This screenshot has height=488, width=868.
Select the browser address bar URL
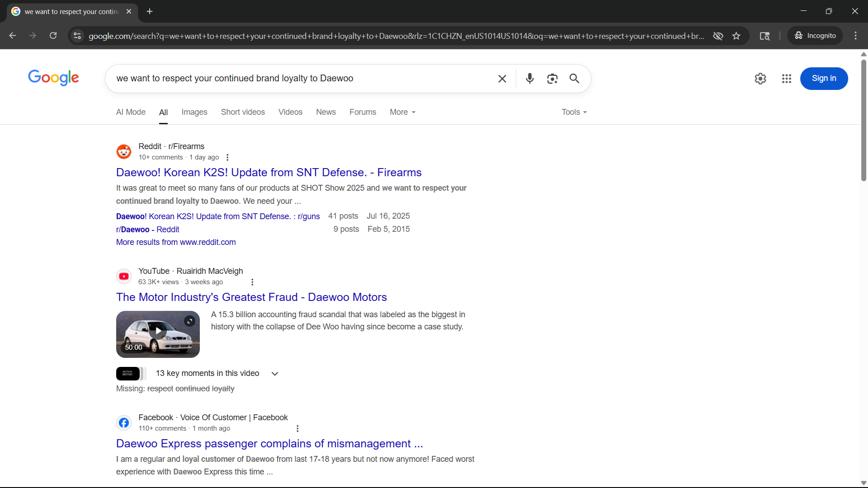(x=396, y=36)
